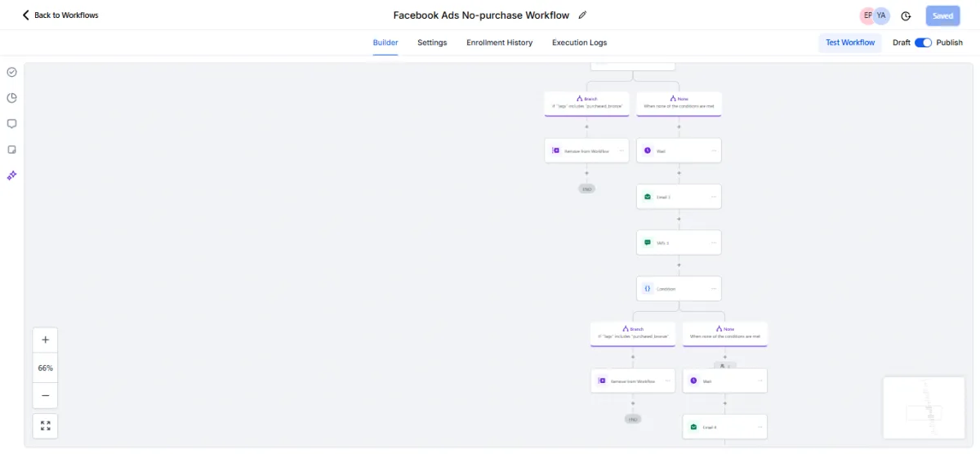Open three-dot menu on Email 1 step
Screen dimensions: 980x454
click(714, 197)
